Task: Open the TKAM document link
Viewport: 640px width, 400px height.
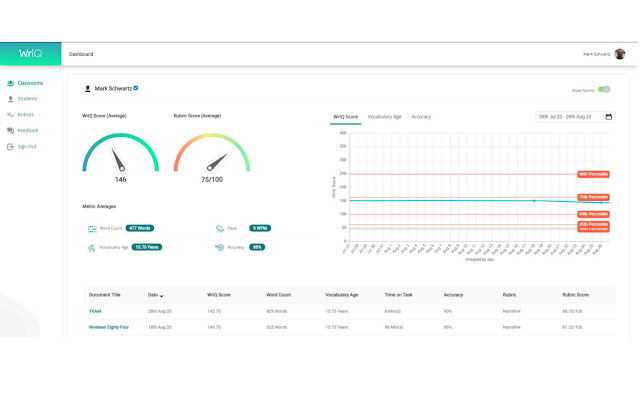Action: pos(96,311)
